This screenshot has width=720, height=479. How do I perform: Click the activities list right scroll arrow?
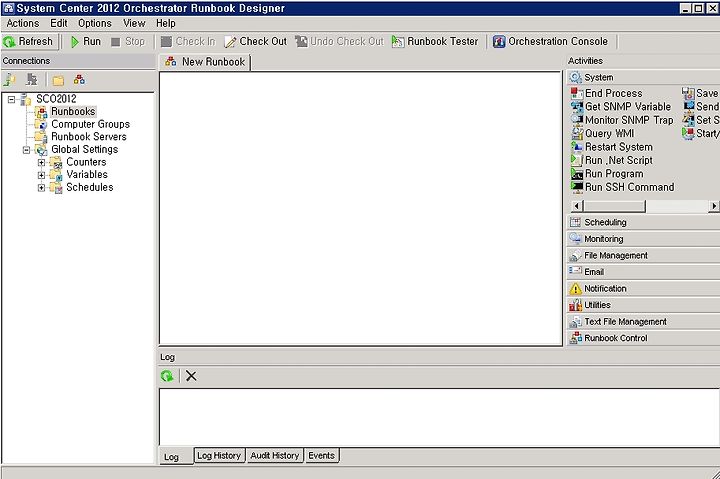[714, 206]
